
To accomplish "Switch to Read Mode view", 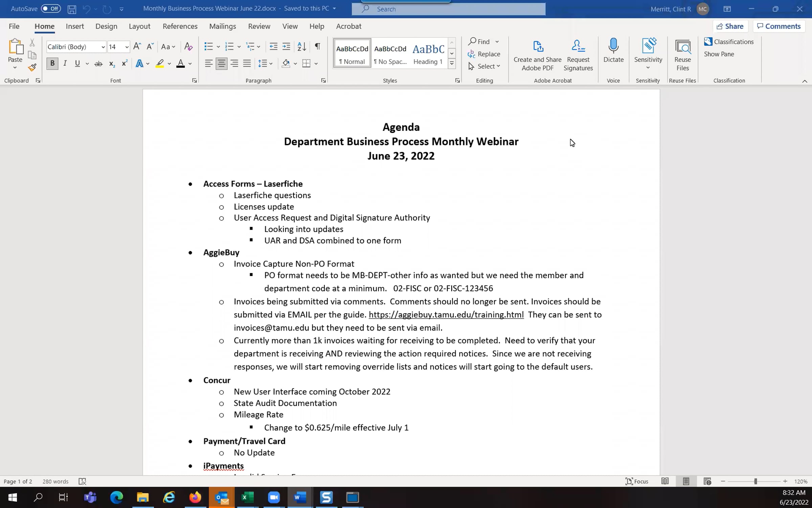I will coord(665,481).
